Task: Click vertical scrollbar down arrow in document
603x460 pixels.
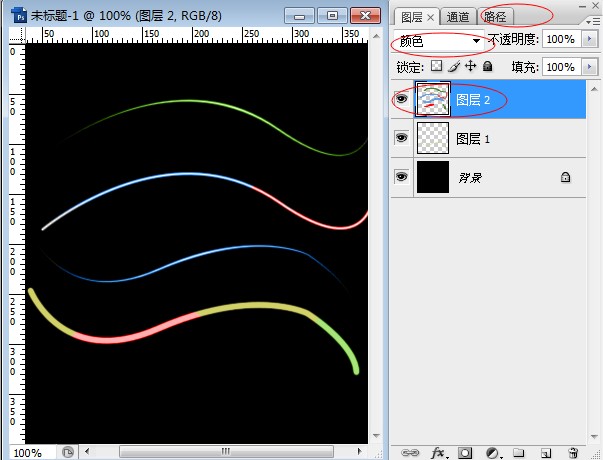Action: (376, 436)
